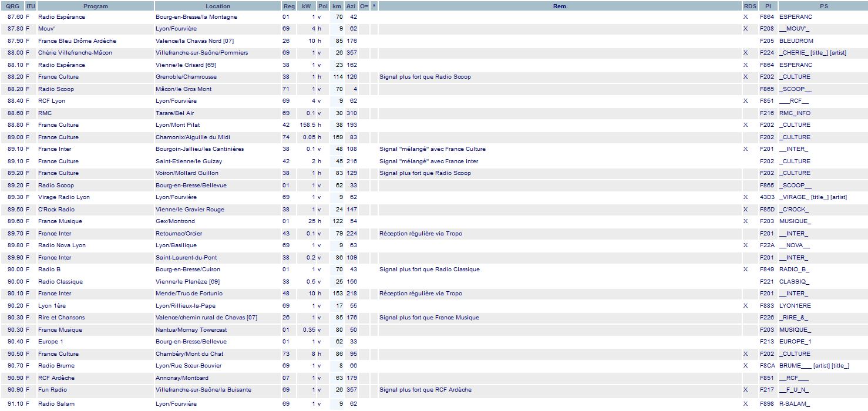Click the Radio Salam program name
Image resolution: width=868 pixels, height=411 pixels.
pos(56,404)
